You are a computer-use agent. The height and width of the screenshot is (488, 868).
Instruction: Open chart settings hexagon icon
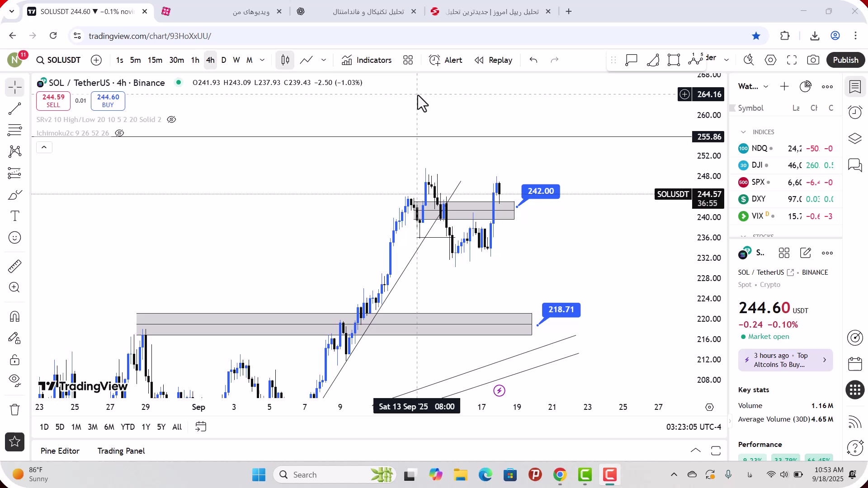771,60
